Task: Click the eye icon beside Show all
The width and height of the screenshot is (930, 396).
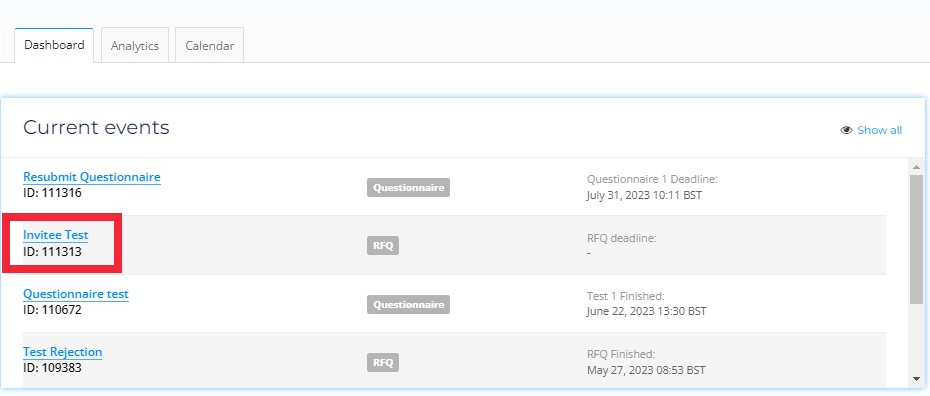Action: click(x=846, y=130)
